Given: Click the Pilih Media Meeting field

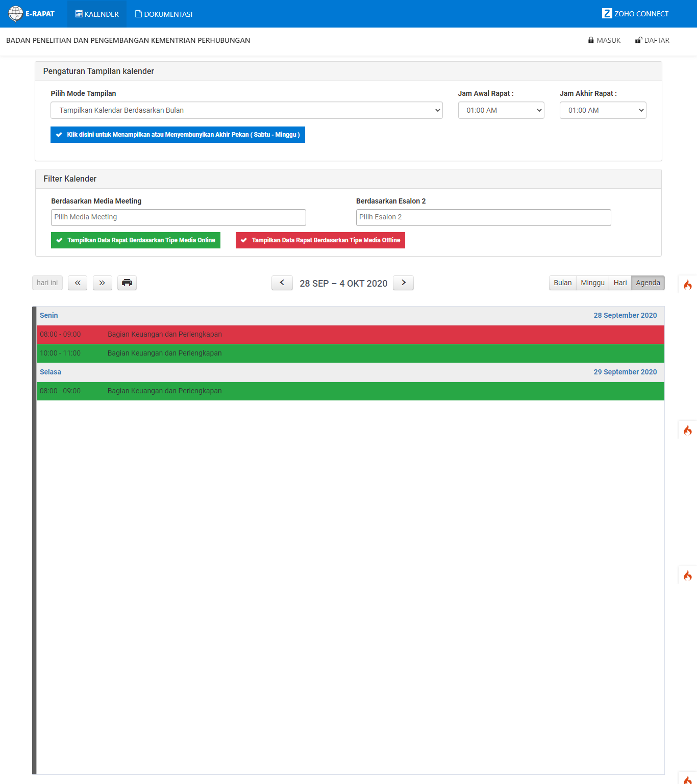Looking at the screenshot, I should coord(179,217).
